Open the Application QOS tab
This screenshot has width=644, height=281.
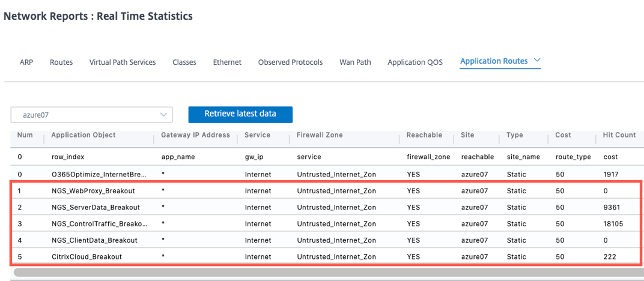pyautogui.click(x=415, y=62)
